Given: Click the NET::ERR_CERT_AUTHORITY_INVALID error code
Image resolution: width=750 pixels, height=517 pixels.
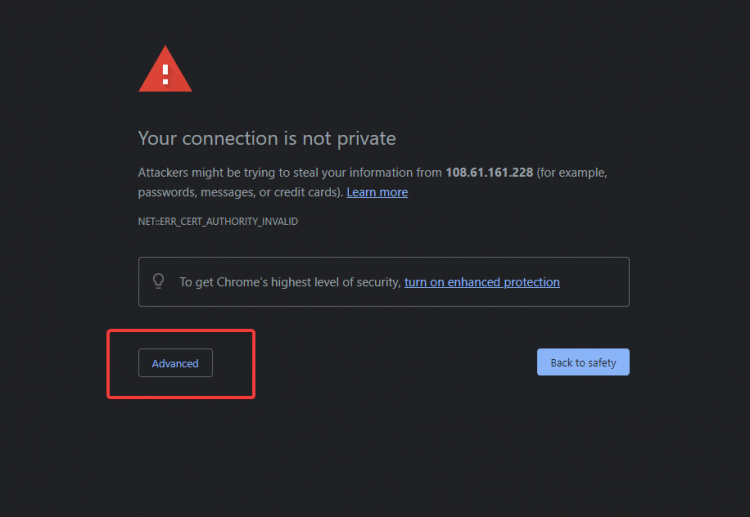Looking at the screenshot, I should click(x=218, y=221).
